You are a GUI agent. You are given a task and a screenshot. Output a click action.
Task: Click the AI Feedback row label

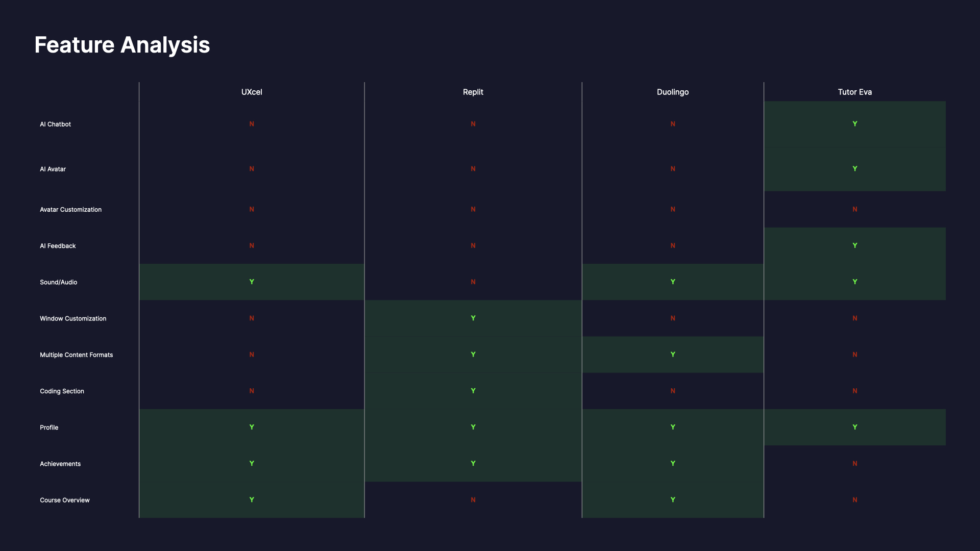[58, 245]
